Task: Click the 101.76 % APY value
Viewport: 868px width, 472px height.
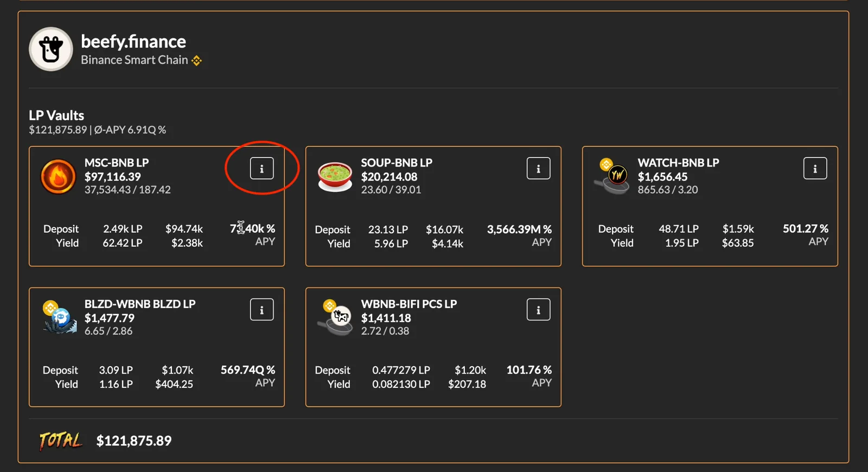Action: pyautogui.click(x=529, y=369)
